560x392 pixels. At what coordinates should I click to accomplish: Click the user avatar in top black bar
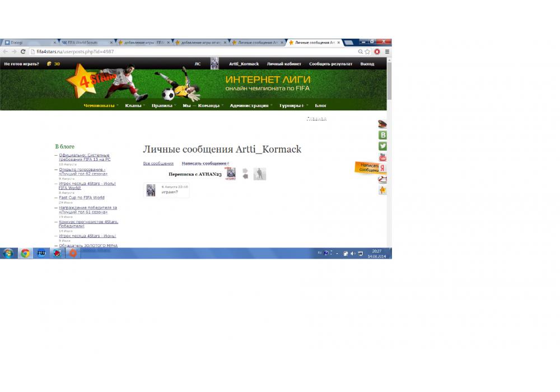point(214,63)
